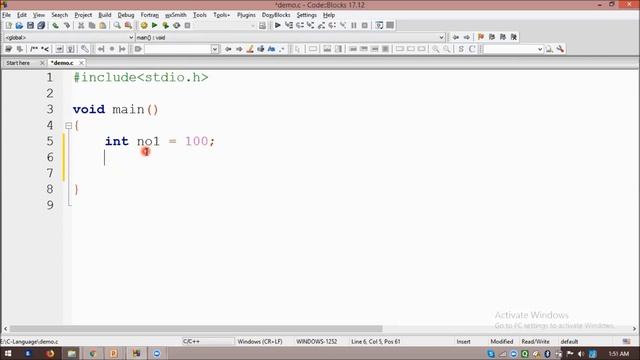This screenshot has height=360, width=640.
Task: Switch to the Start here tab
Action: [18, 63]
